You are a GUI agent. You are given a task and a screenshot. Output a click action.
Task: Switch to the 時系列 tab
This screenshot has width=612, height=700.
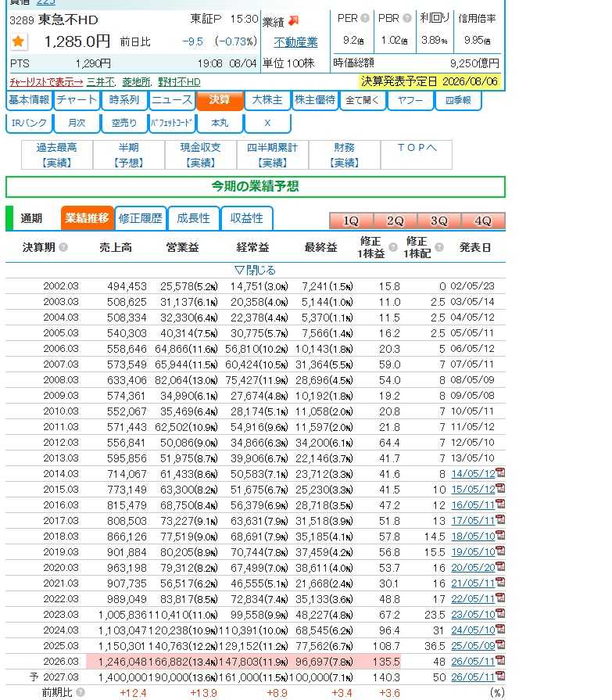(124, 100)
